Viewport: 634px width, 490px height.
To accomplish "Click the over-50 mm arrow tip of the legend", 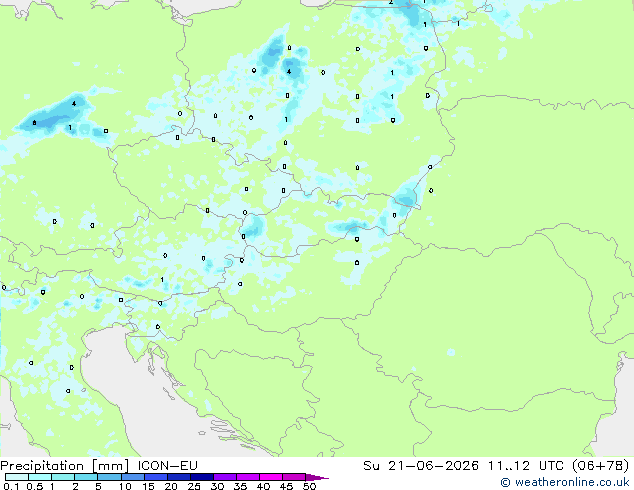I will coord(317,477).
